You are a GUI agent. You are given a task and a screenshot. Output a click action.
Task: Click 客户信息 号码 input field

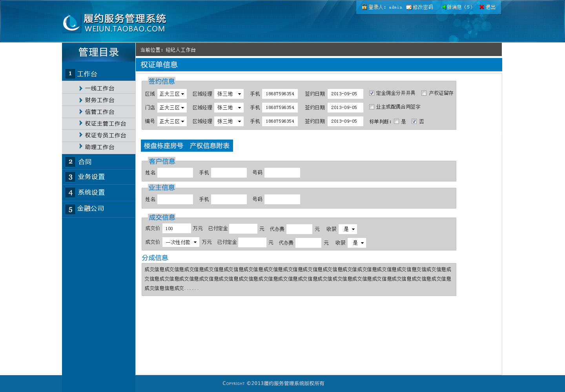282,172
